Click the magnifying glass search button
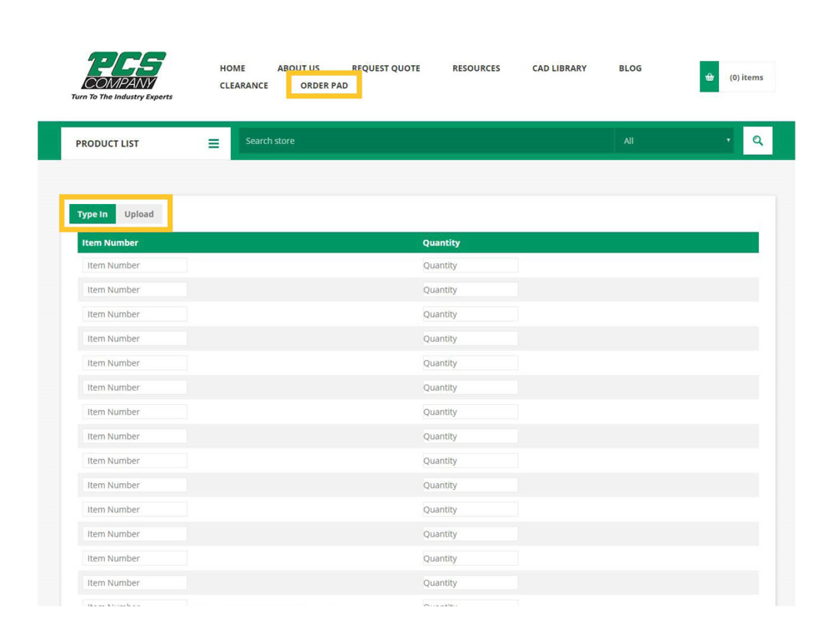Screen dimensions: 833x644 click(x=757, y=141)
